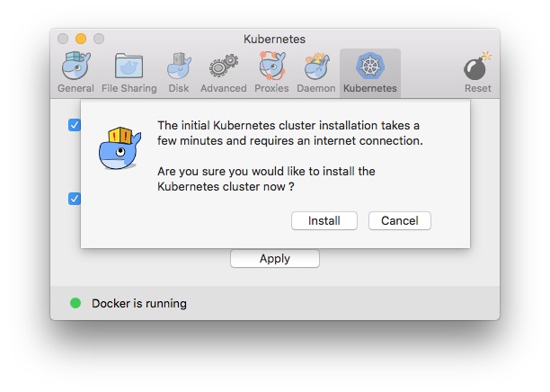Click the Reset bomb icon

point(477,72)
